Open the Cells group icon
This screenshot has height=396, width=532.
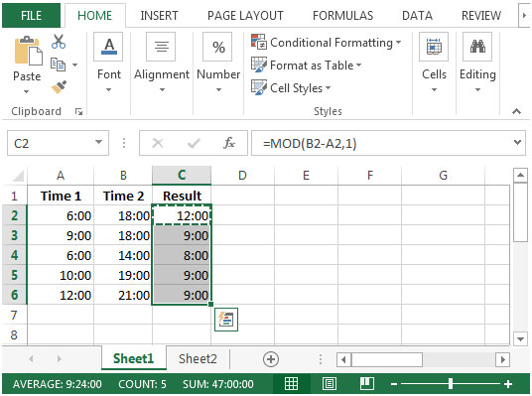pos(434,47)
